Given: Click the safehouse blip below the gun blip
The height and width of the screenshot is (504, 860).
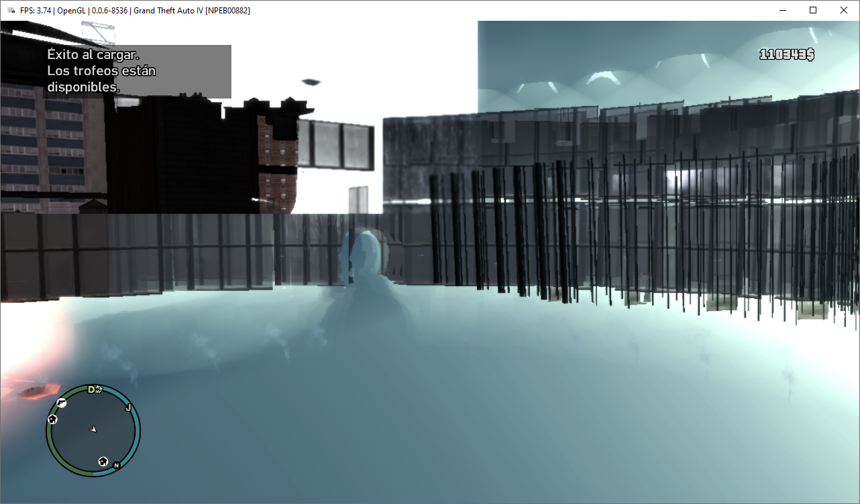Looking at the screenshot, I should (x=52, y=419).
